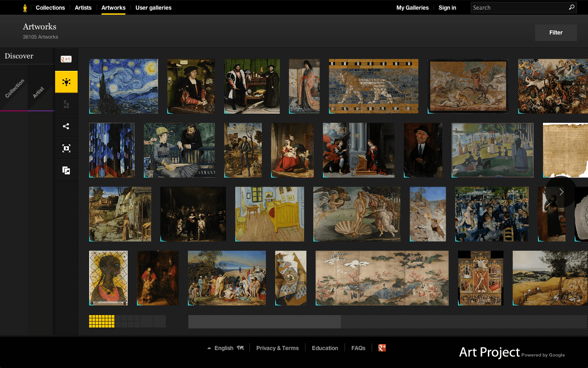This screenshot has width=588, height=368.
Task: Open the Artist discover panel tab
Action: (39, 92)
